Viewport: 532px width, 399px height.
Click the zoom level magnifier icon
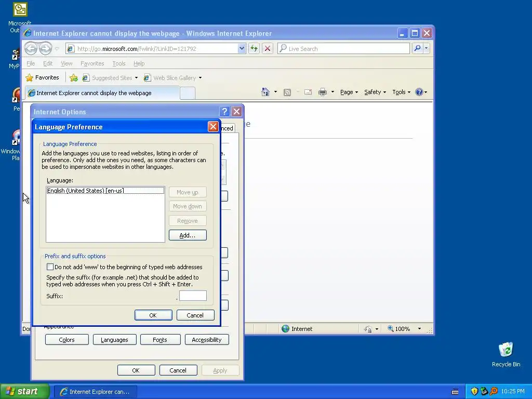point(391,328)
